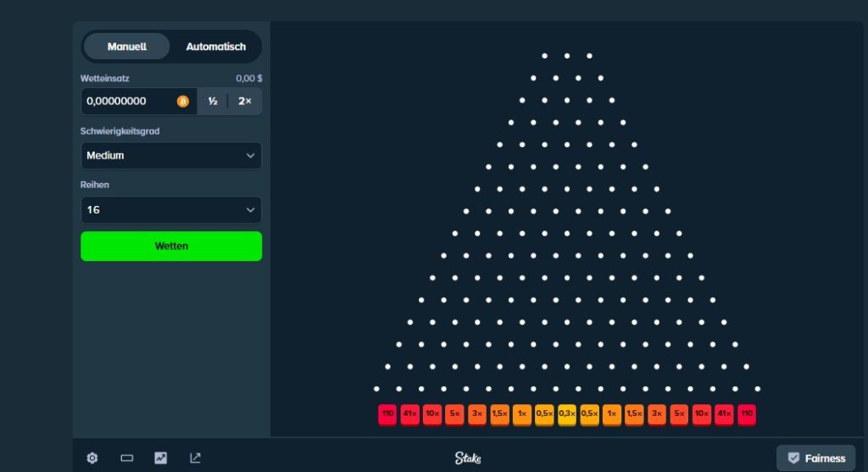The height and width of the screenshot is (472, 868).
Task: Halve the bet with the ½ button
Action: coord(213,101)
